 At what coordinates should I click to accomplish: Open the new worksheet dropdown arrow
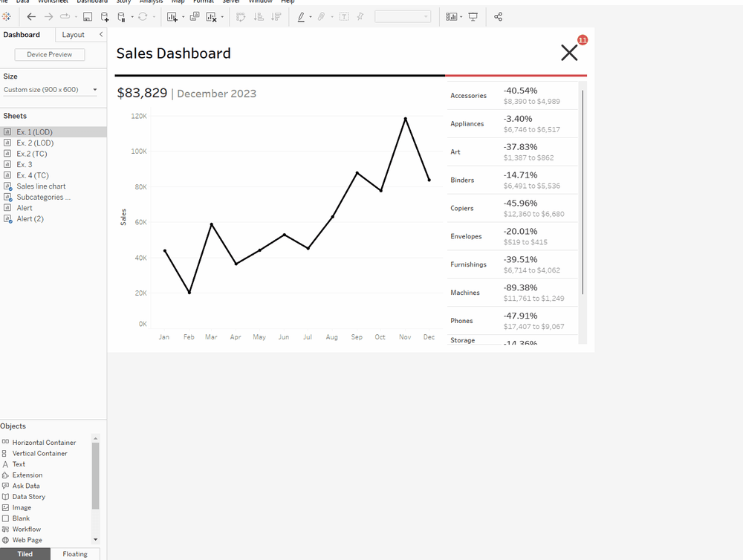point(181,17)
